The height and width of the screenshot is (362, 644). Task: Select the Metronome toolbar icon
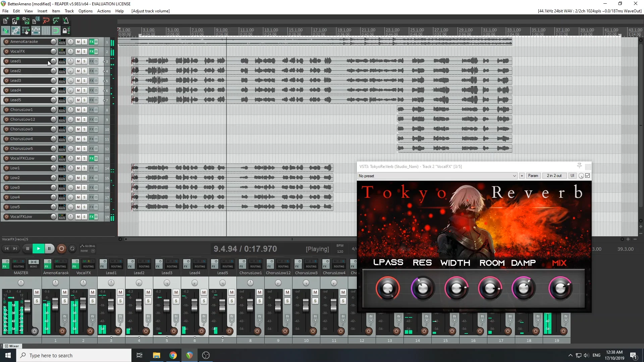pyautogui.click(x=66, y=20)
